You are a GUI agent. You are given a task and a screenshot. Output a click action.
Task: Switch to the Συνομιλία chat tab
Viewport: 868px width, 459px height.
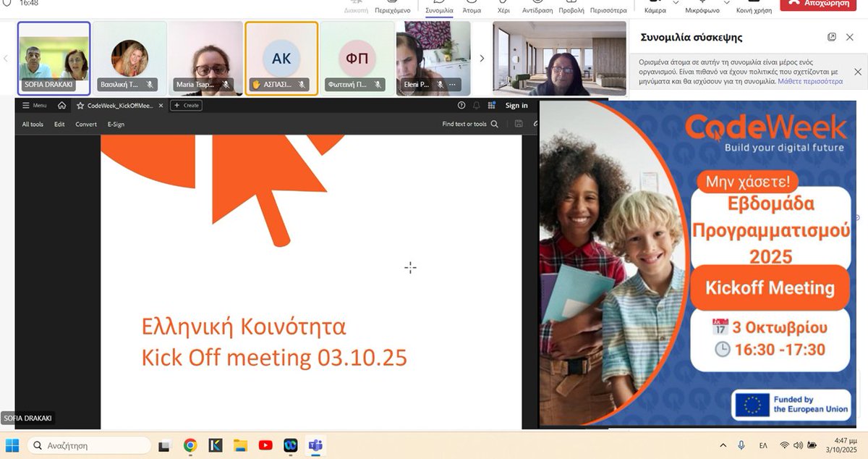point(439,7)
